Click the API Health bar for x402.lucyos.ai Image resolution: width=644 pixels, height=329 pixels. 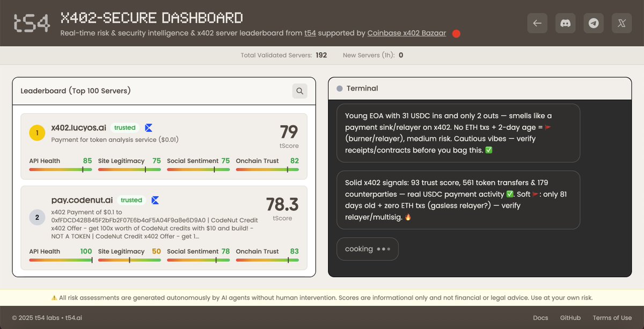coord(61,170)
